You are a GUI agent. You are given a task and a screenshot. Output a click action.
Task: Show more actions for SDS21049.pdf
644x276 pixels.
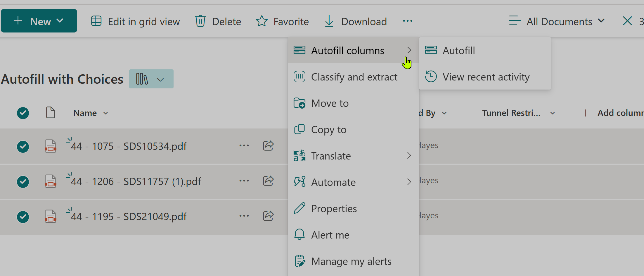pyautogui.click(x=244, y=216)
